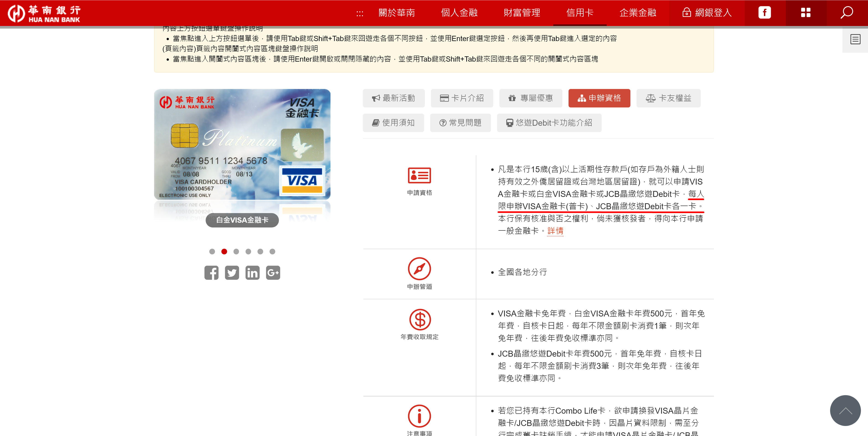Open the side list menu icon

pyautogui.click(x=855, y=39)
